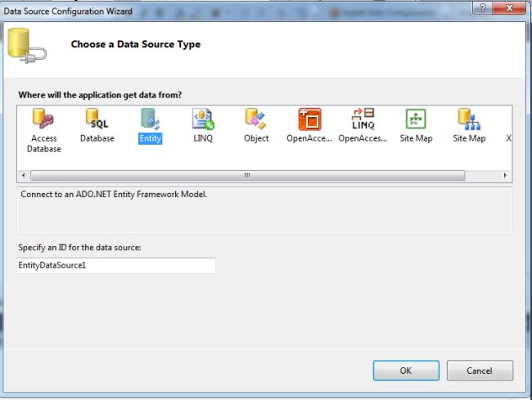This screenshot has height=400, width=532.
Task: Select the OpenAccess LINQ data source icon
Action: pos(362,119)
